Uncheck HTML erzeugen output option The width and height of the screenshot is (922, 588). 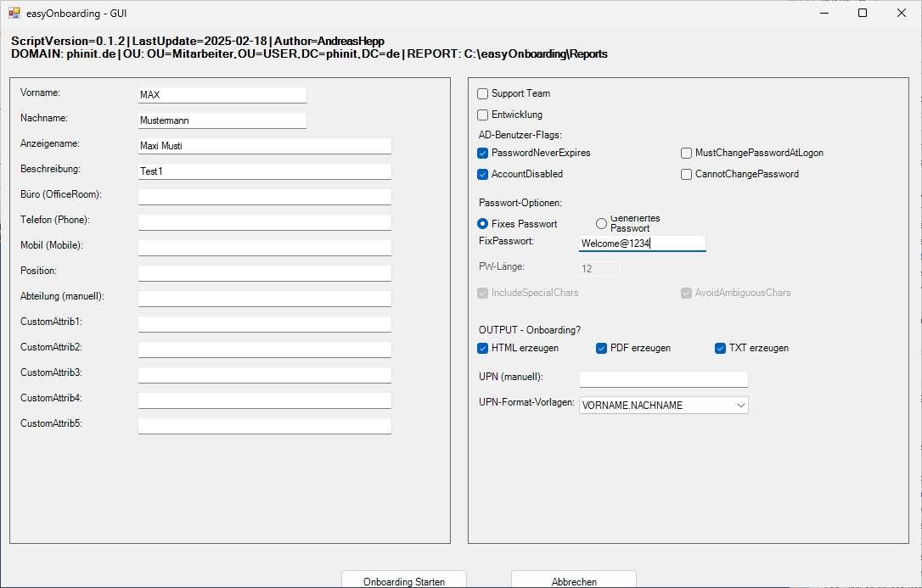coord(483,348)
